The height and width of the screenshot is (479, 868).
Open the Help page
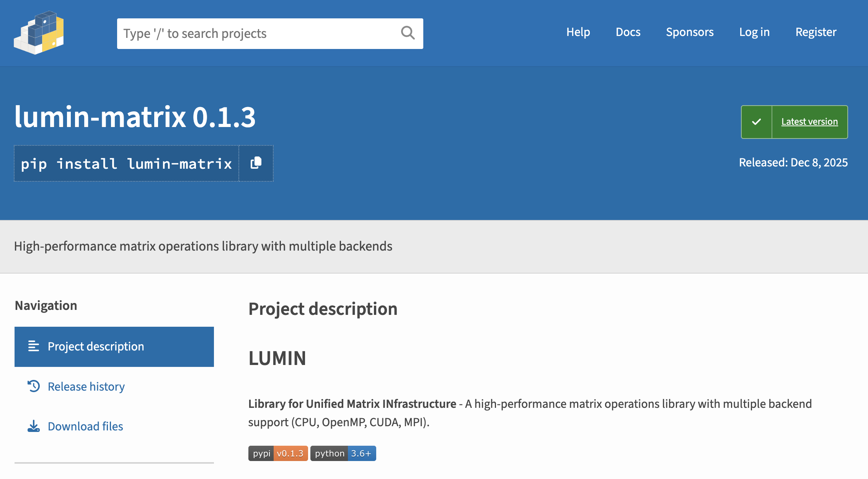coord(578,32)
